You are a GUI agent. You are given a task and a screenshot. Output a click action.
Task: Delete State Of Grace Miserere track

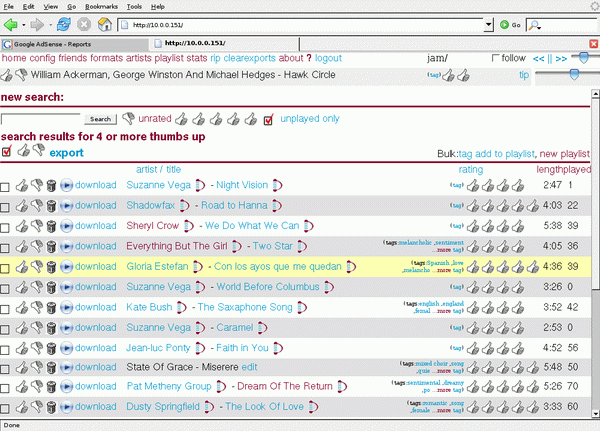pyautogui.click(x=51, y=367)
